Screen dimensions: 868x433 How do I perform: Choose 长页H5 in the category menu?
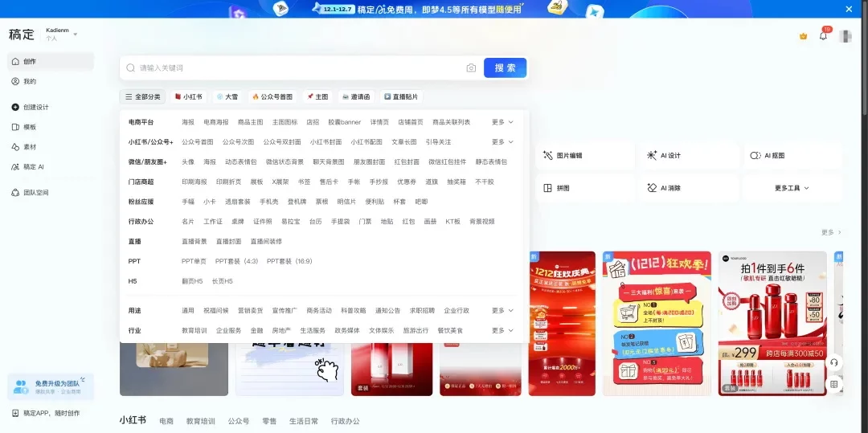pyautogui.click(x=223, y=281)
